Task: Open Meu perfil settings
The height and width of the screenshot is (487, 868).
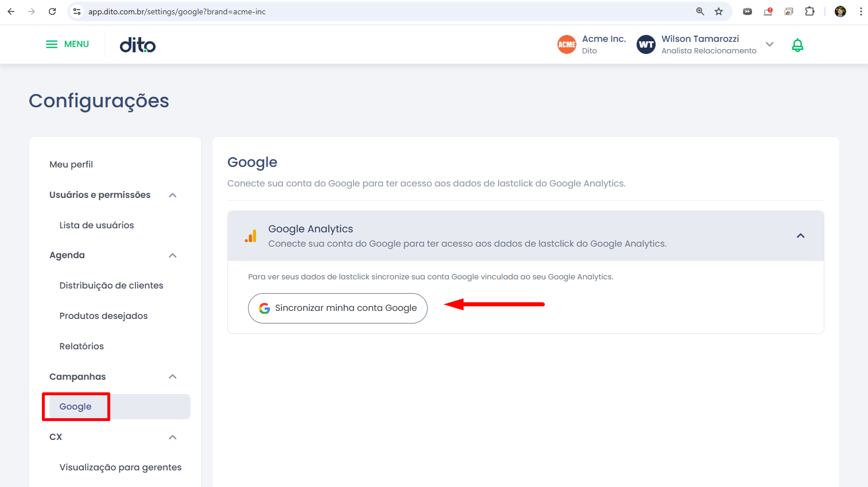Action: pos(71,165)
